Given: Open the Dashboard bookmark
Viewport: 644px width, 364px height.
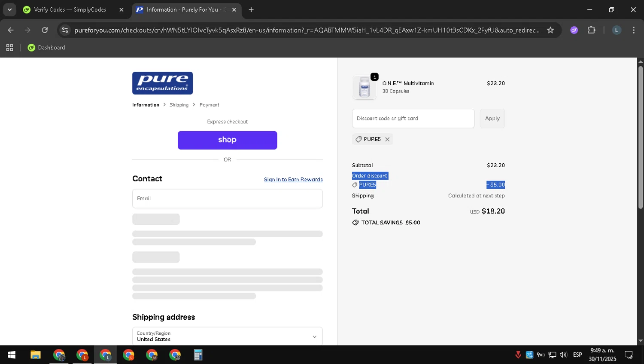Looking at the screenshot, I should (46, 48).
